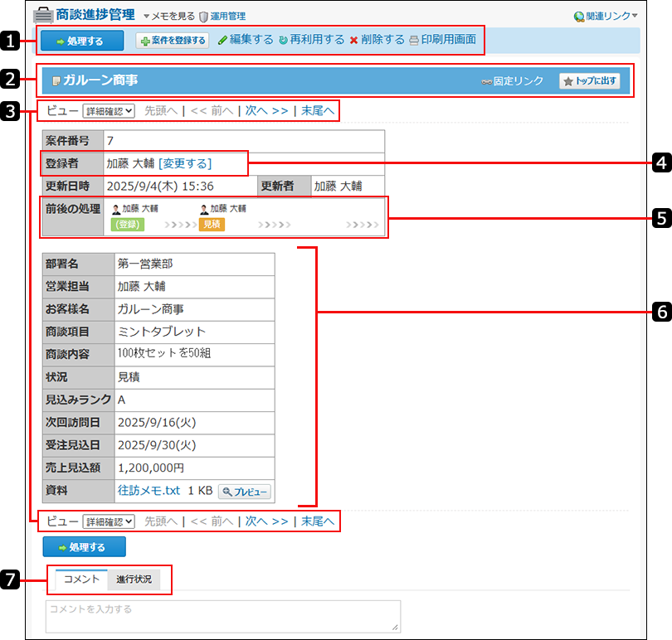This screenshot has width=672, height=640.
Task: Click the top 処理する button
Action: (81, 41)
